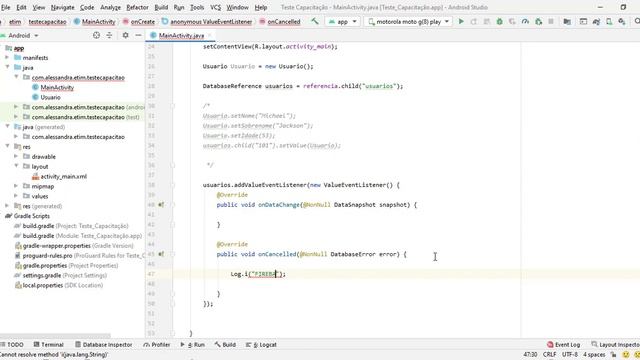Run the app with the green play button
The width and height of the screenshot is (640, 360).
[461, 21]
